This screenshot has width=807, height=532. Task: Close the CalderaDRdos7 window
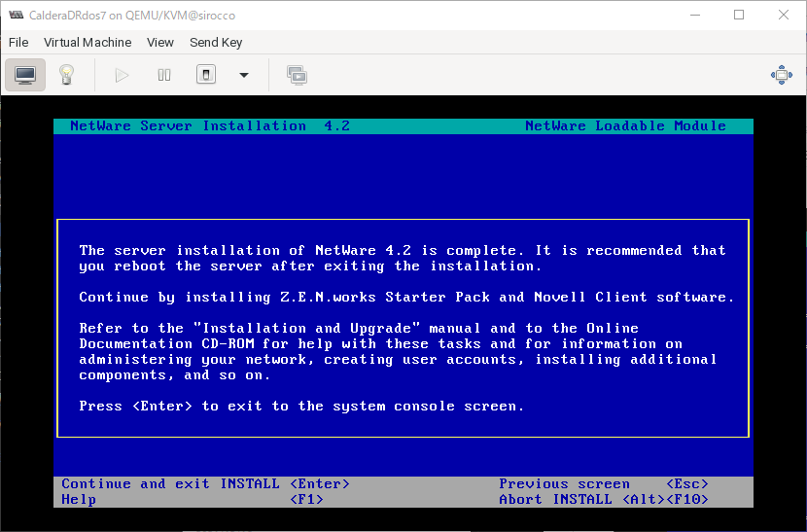click(x=784, y=15)
